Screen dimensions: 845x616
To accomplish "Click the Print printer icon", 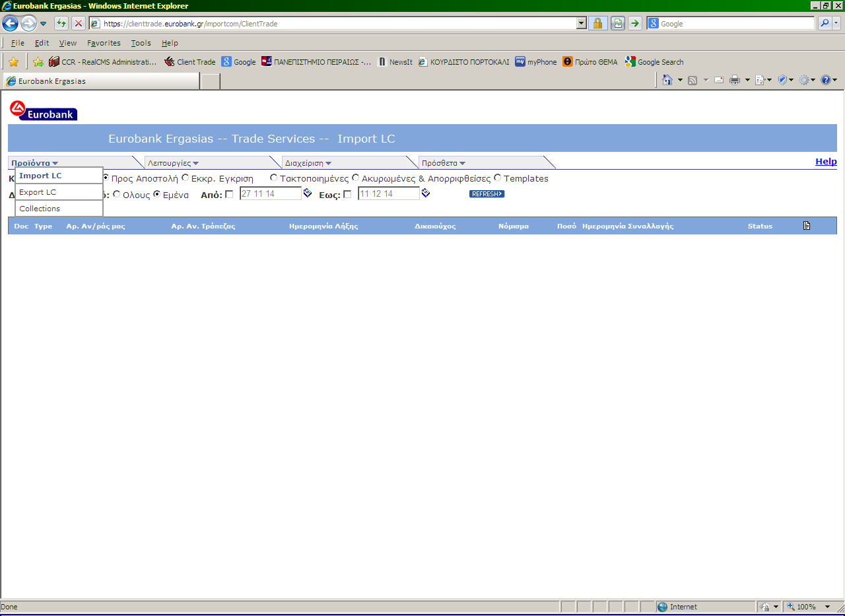I will tap(734, 80).
